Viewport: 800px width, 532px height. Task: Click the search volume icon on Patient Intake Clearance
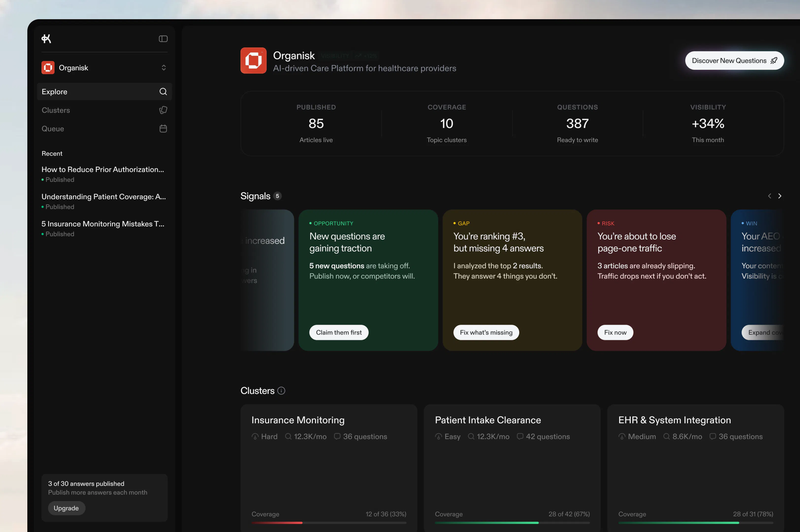471,436
